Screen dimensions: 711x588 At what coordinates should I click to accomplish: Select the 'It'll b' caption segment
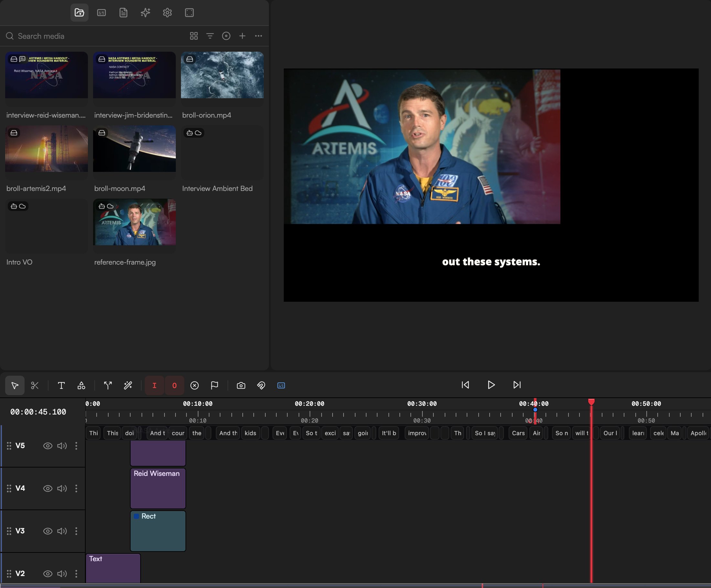(389, 433)
